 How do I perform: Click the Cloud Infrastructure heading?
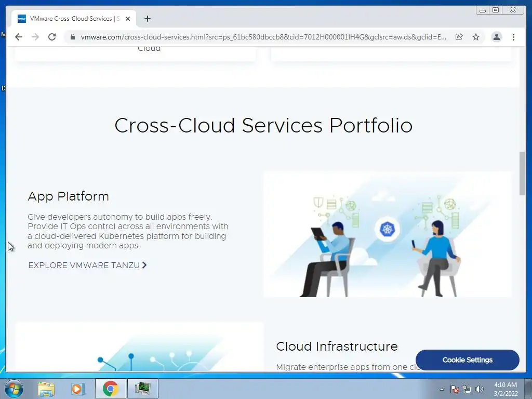coord(337,346)
